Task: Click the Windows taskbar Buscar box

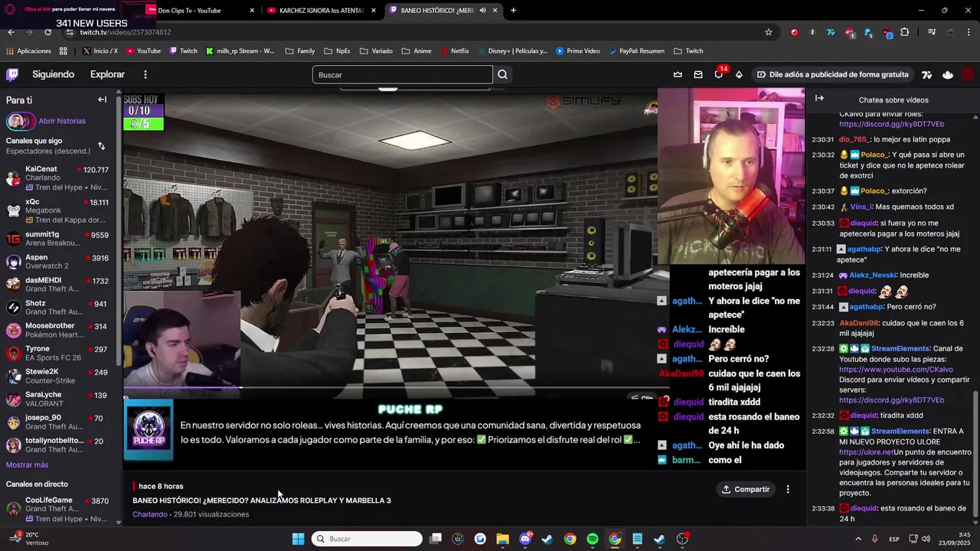Action: [x=367, y=539]
